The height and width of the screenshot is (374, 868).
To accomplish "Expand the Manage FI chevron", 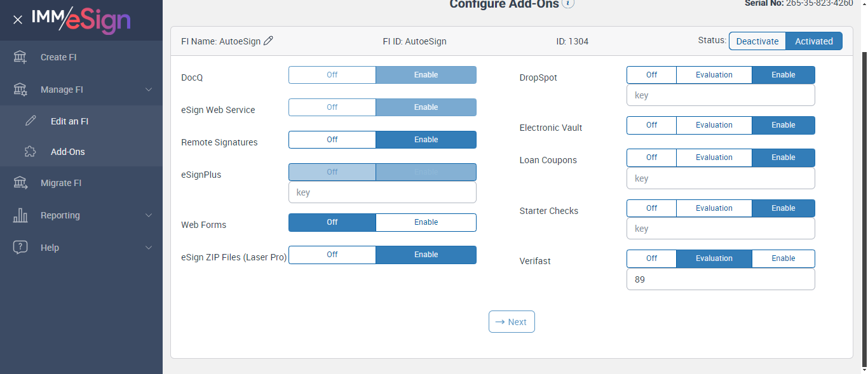I will click(x=149, y=90).
